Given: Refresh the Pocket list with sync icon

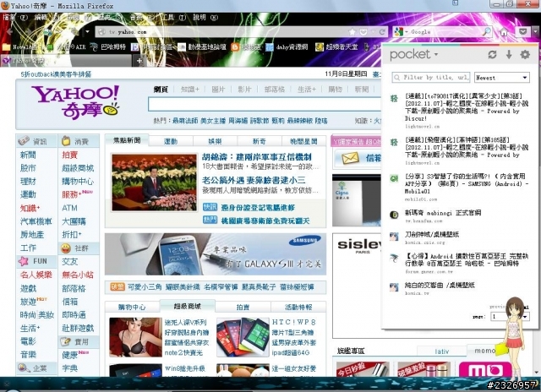Looking at the screenshot, I should [492, 54].
